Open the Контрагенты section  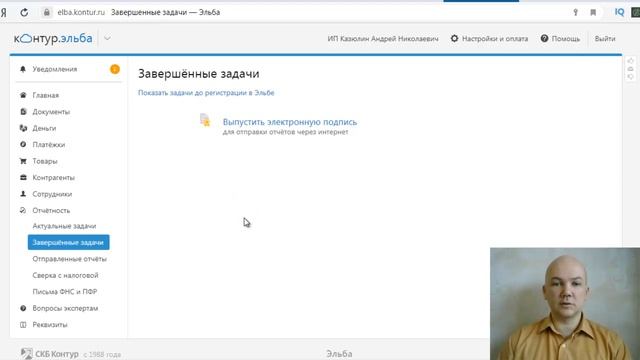pyautogui.click(x=53, y=178)
